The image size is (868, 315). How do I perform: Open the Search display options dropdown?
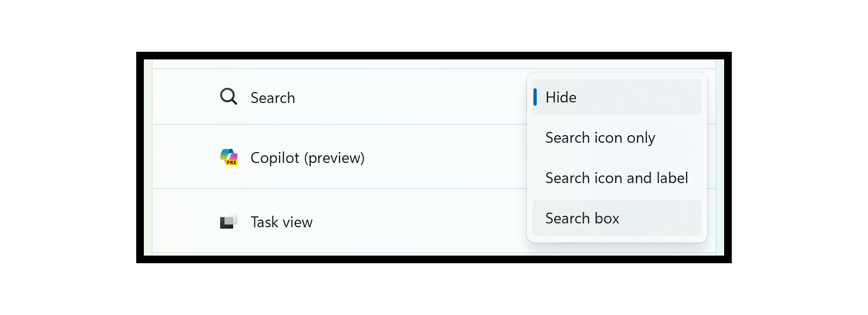[x=616, y=97]
